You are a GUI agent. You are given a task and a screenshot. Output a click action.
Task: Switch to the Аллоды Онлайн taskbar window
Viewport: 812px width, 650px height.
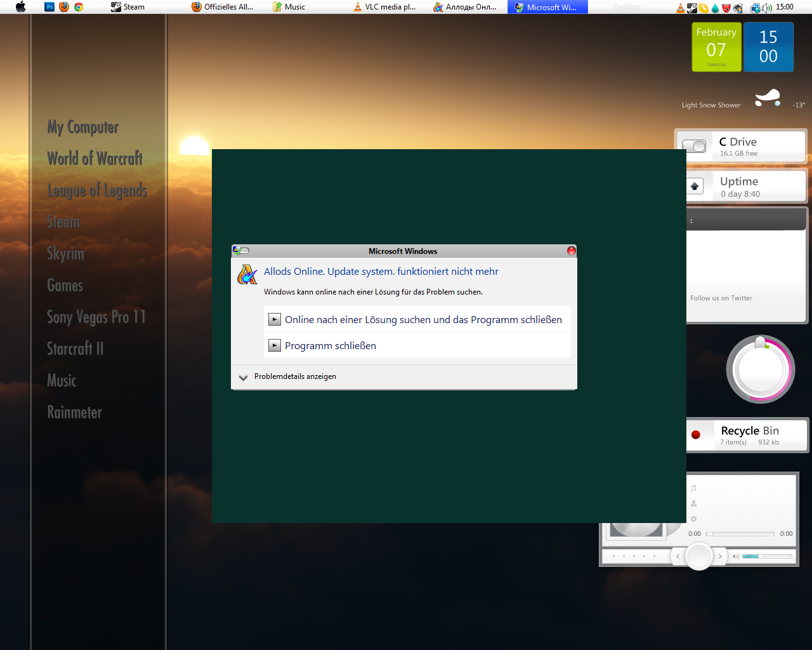point(465,7)
